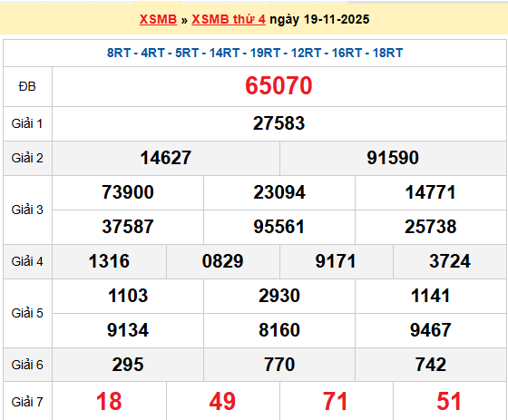
Task: Click the Giải 5 number 1103
Action: (x=128, y=296)
